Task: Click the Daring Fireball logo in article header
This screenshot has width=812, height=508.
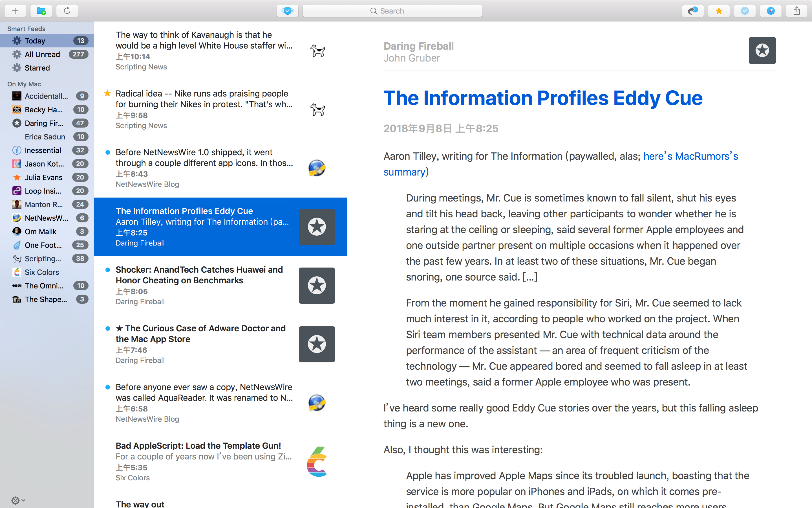Action: point(762,51)
